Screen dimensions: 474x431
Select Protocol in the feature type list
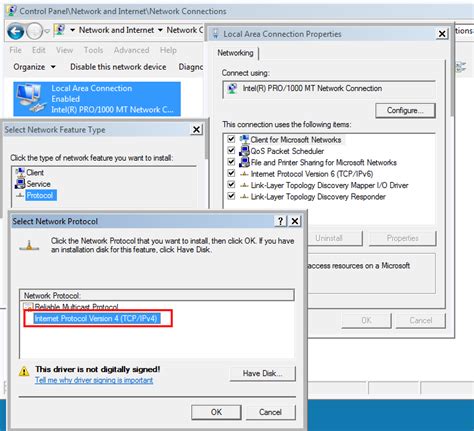coord(40,195)
